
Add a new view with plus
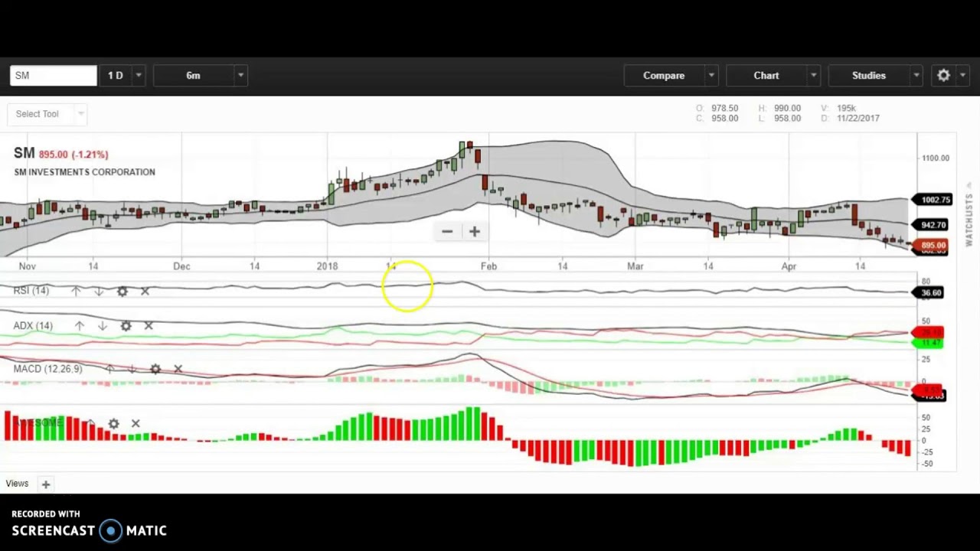click(46, 484)
